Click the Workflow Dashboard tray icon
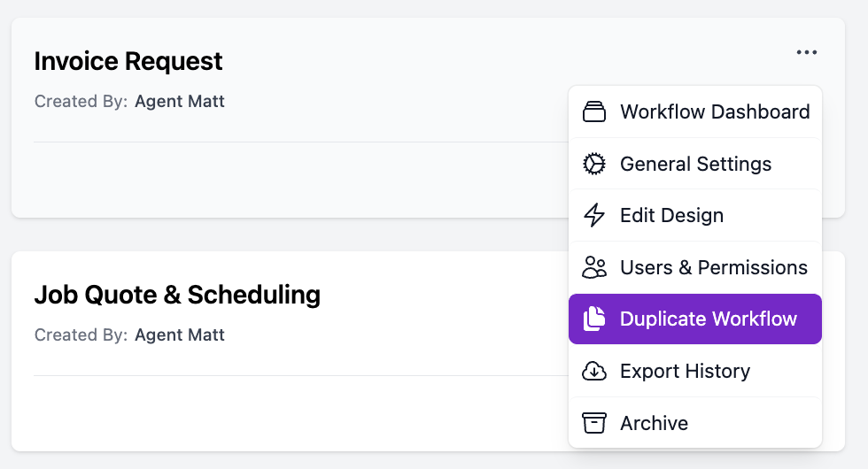 point(593,112)
